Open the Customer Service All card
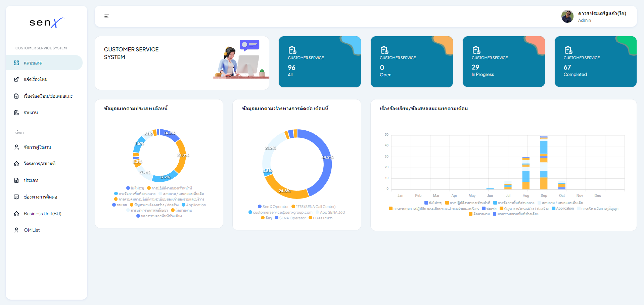This screenshot has width=644, height=305. coord(320,62)
